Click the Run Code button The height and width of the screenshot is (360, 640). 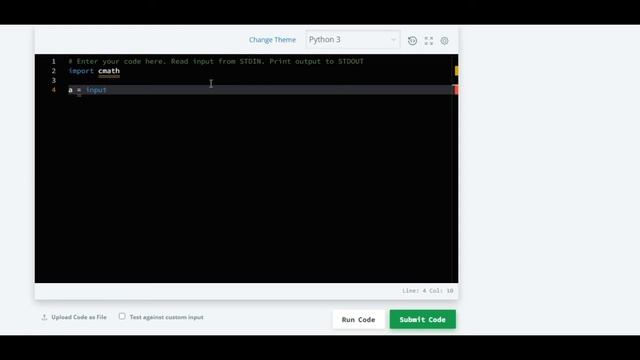point(358,320)
